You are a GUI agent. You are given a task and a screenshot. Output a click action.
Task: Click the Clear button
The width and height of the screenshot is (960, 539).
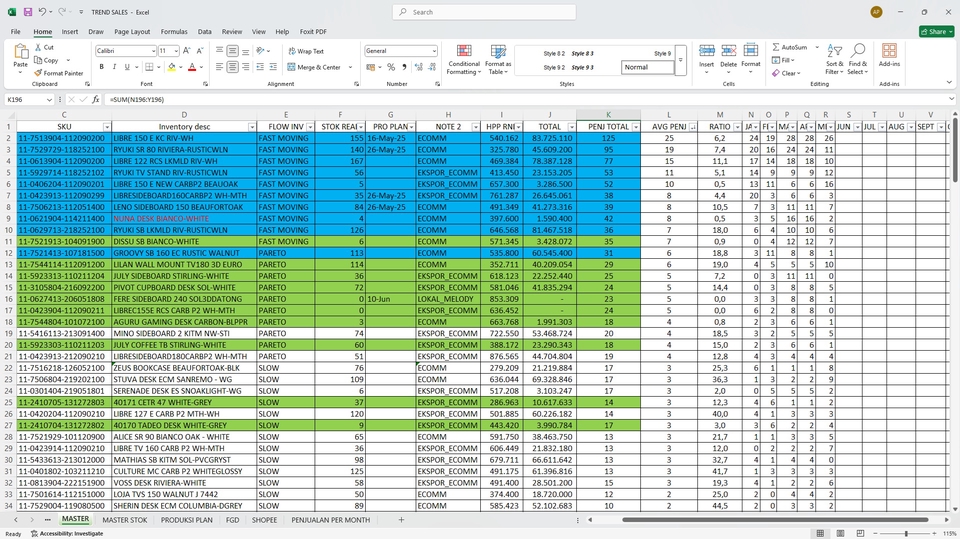[787, 73]
